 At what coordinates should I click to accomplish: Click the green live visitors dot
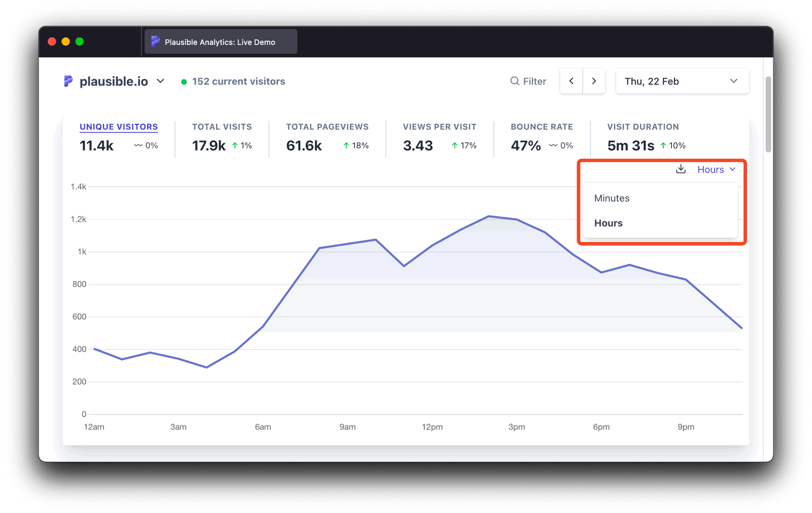184,82
